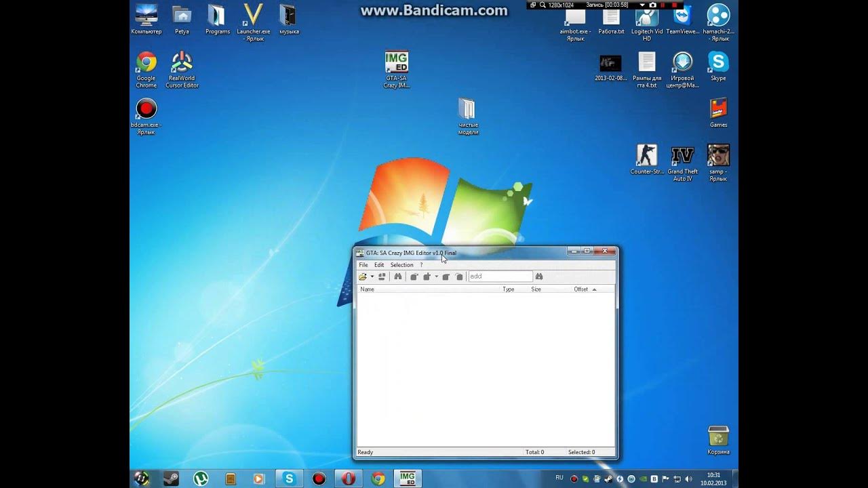This screenshot has width=868, height=488.
Task: Select the Launcher.exe shortcut icon
Action: pos(253,22)
